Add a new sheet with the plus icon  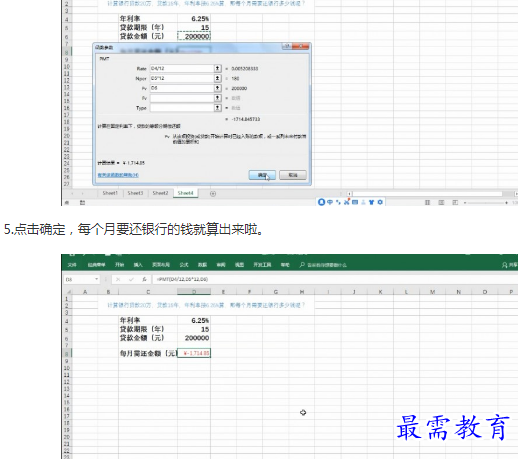tap(213, 194)
